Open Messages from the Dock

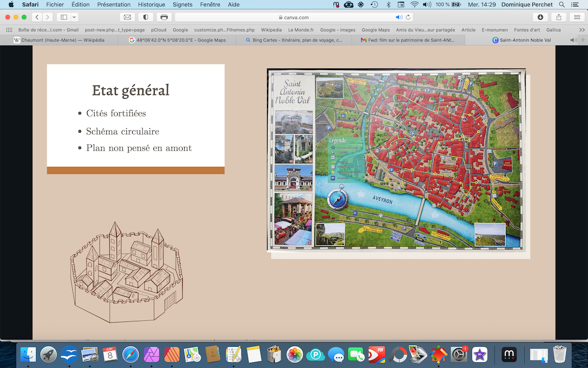point(335,354)
